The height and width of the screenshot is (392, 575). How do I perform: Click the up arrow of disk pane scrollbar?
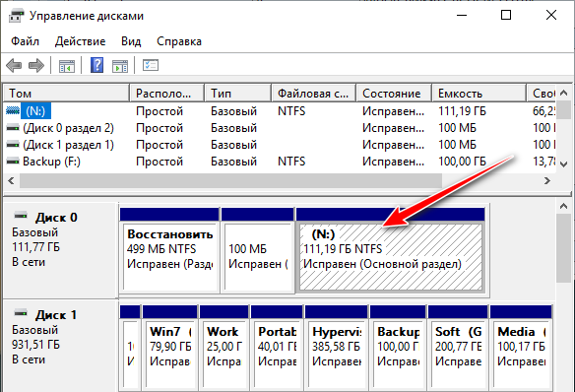click(x=563, y=207)
